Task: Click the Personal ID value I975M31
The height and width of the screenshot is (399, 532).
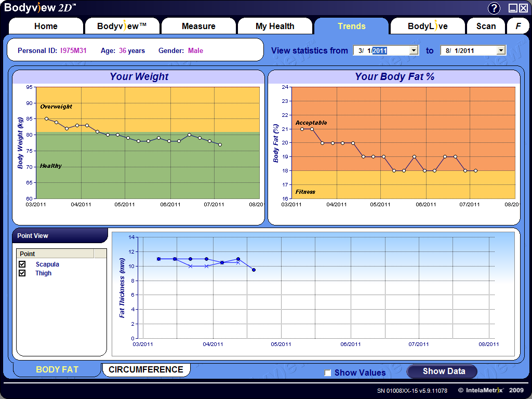Action: pos(73,50)
